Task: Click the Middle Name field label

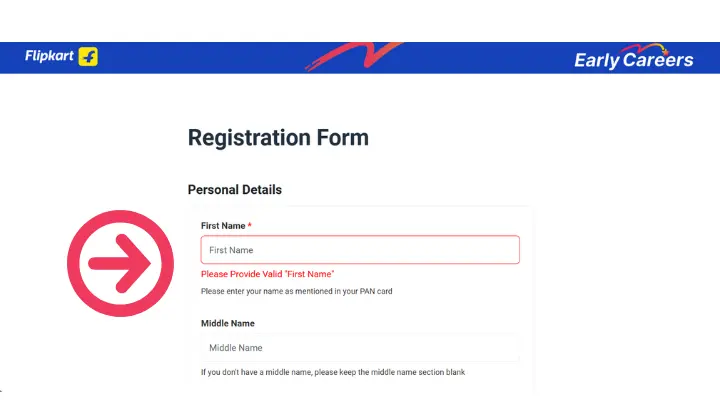Action: point(228,323)
